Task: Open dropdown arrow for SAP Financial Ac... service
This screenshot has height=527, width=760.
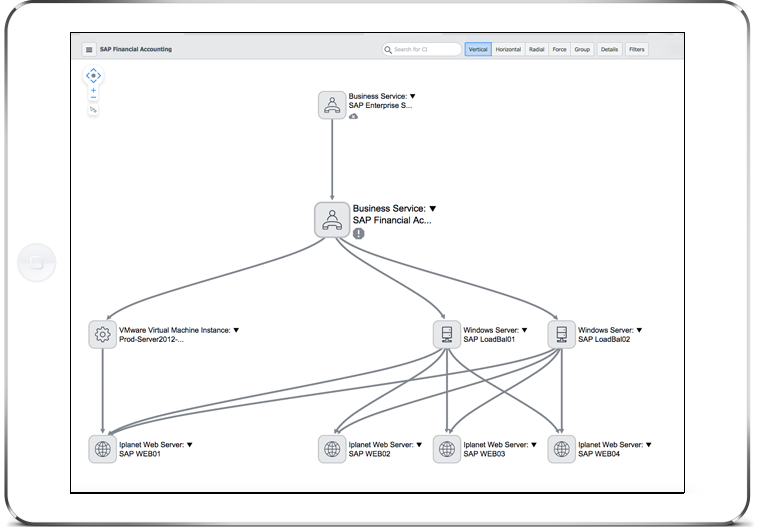Action: [432, 209]
